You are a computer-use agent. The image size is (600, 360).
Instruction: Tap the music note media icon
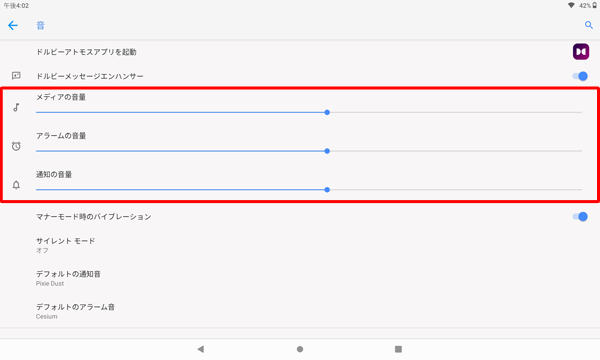coord(16,108)
